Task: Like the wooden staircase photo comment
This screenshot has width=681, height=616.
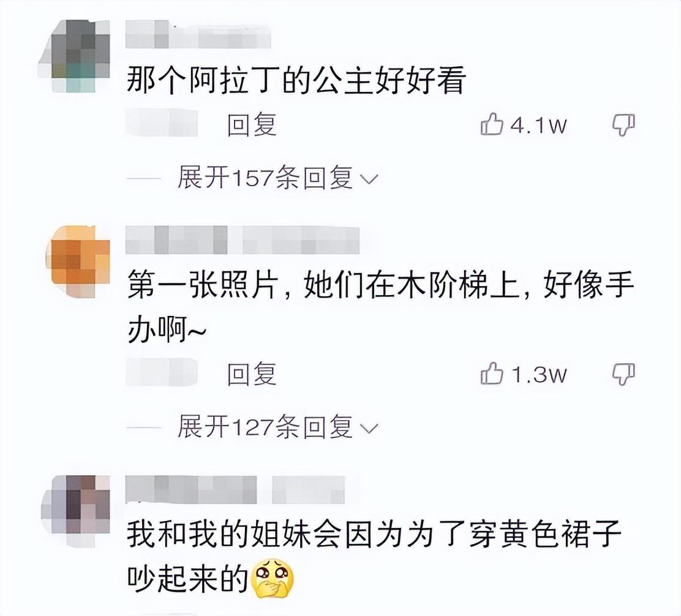Action: (x=492, y=374)
